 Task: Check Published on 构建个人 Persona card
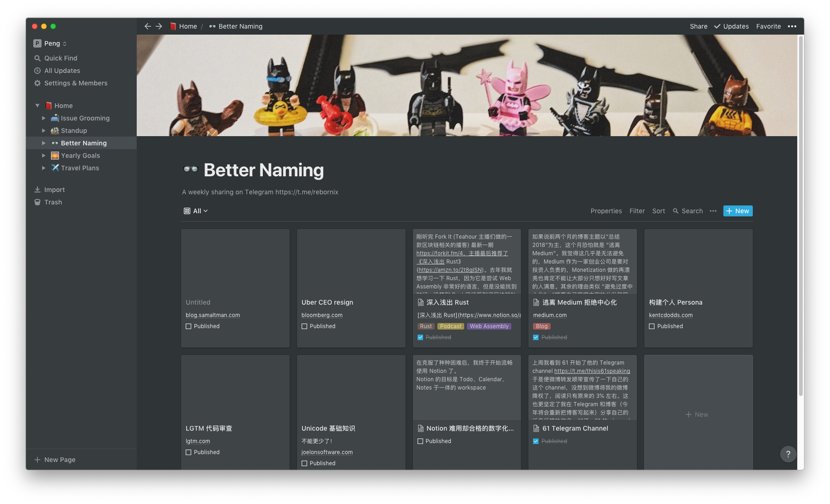[x=652, y=326]
